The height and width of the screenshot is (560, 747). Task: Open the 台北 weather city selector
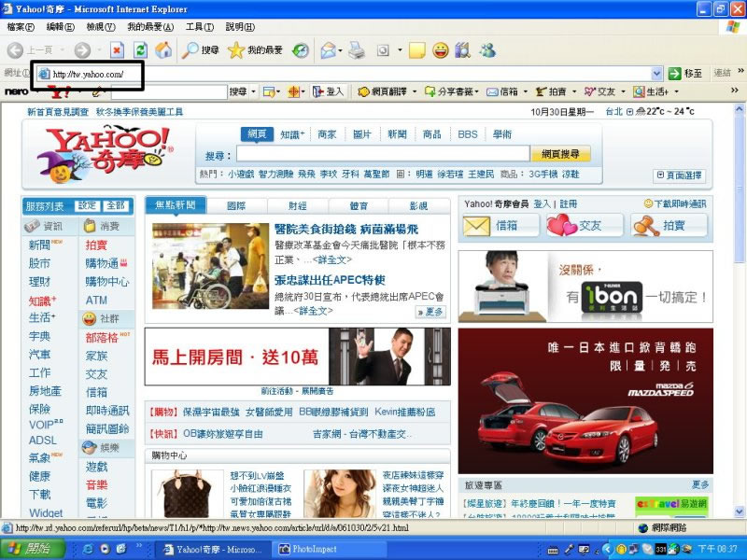pos(618,111)
